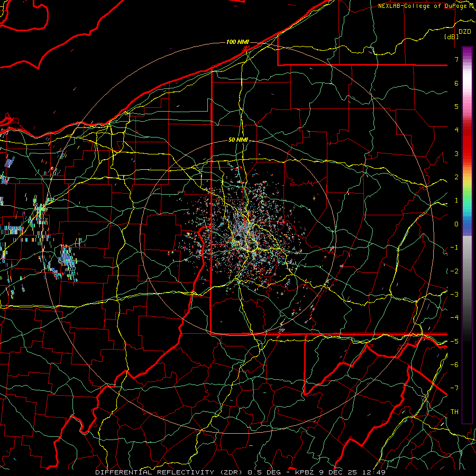Viewport: 476px width, 476px height.
Task: Click the NEXLAB-College of DuPage label
Action: click(426, 6)
